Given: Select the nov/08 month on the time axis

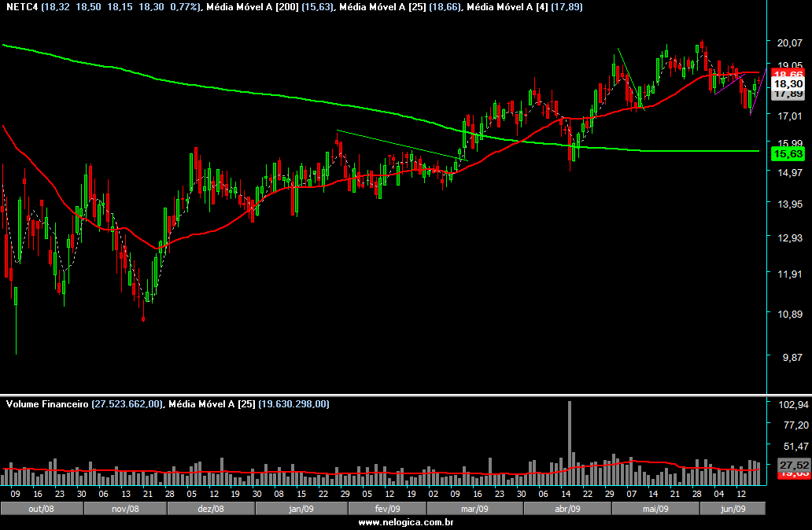Looking at the screenshot, I should coord(125,509).
